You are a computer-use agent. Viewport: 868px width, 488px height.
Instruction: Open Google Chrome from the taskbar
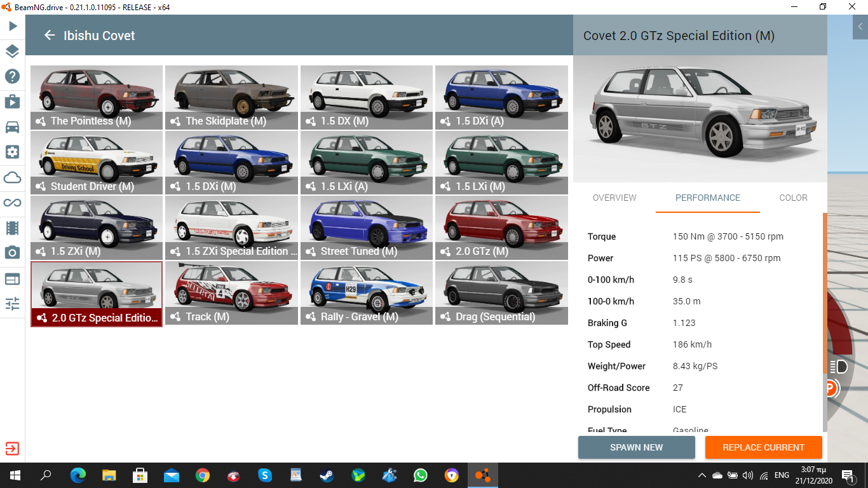(x=203, y=475)
